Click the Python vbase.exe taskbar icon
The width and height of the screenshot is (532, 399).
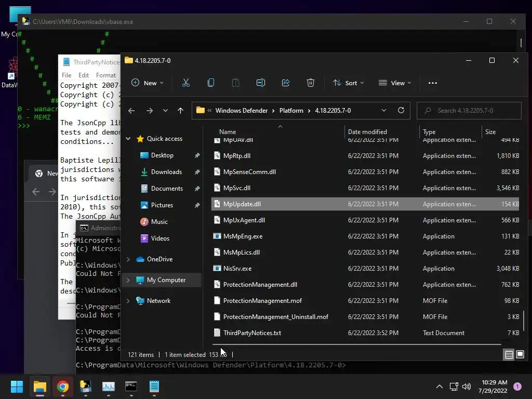86,387
